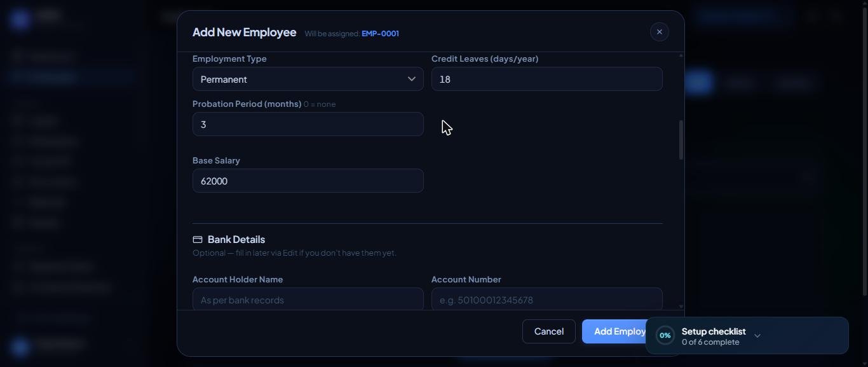Click the Account Holder Name field
The height and width of the screenshot is (367, 868).
308,300
